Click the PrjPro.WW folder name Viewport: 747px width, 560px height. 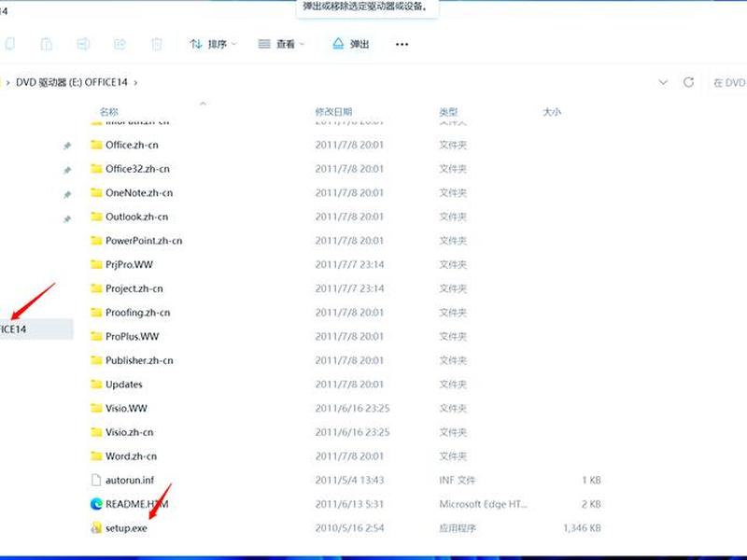[129, 265]
